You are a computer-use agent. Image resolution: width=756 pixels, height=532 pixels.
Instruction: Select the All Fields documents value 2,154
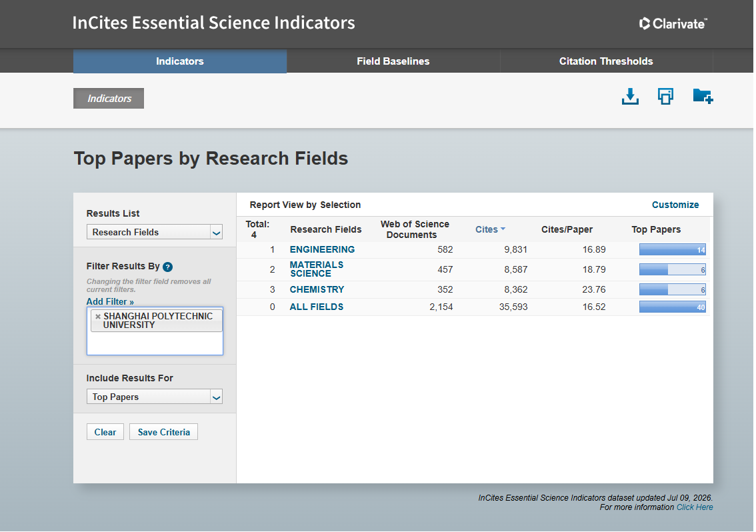441,307
